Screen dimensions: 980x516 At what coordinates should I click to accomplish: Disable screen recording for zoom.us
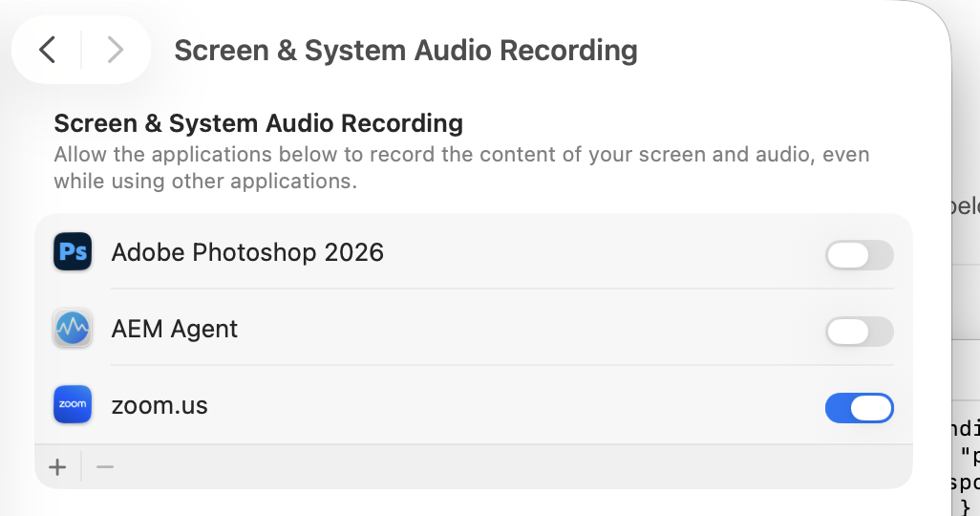pyautogui.click(x=860, y=408)
